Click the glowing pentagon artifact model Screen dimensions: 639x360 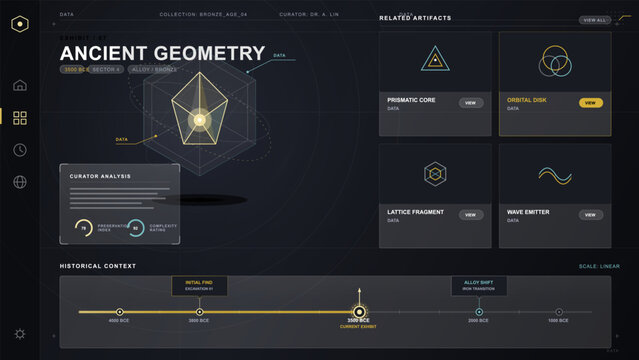point(200,109)
